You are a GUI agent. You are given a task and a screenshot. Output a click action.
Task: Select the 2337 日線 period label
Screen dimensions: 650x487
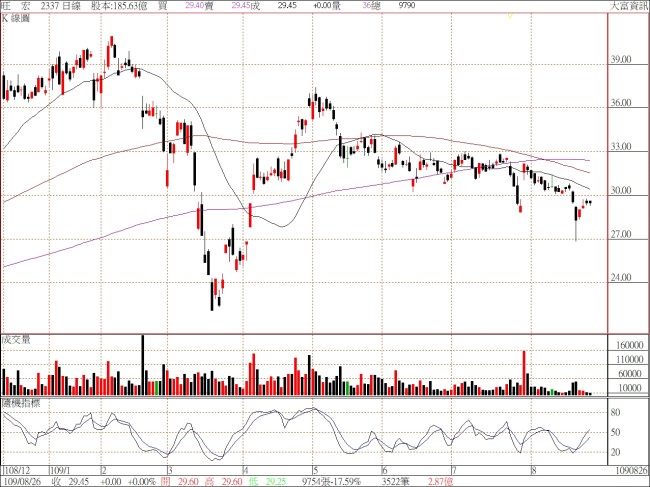pyautogui.click(x=61, y=6)
